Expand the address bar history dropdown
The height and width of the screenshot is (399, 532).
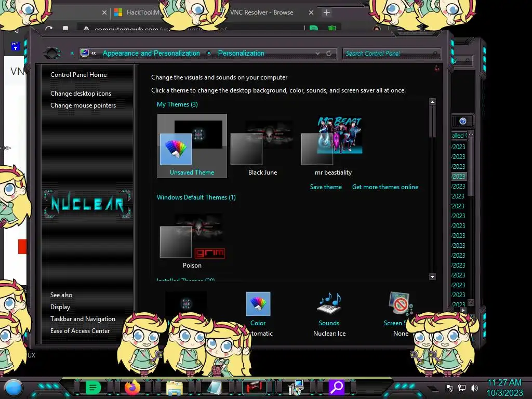317,54
